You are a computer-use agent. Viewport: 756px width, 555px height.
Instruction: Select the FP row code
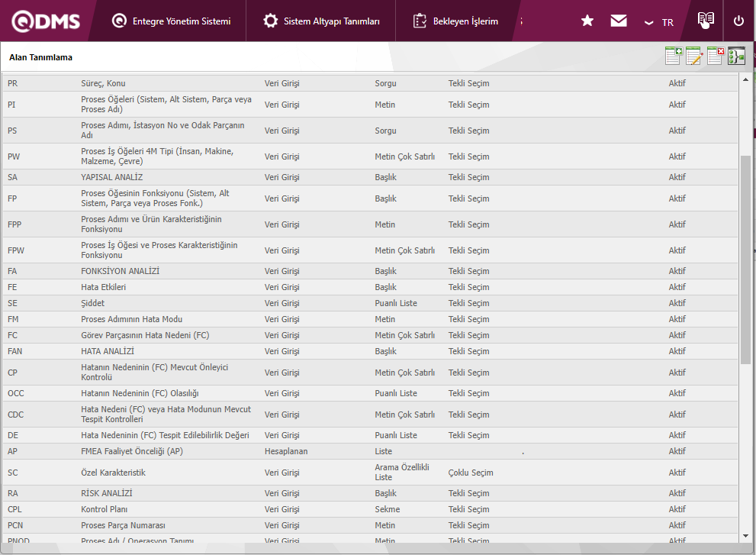(12, 198)
